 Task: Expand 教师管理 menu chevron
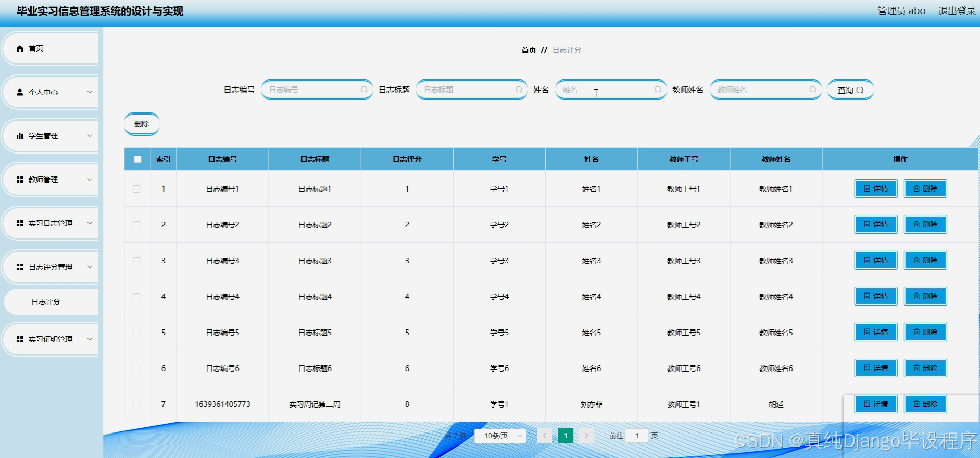90,180
